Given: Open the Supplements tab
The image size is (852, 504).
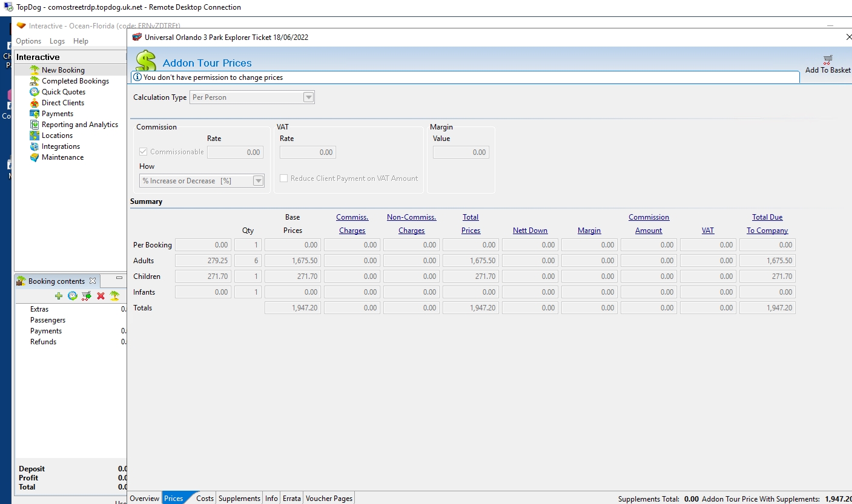Looking at the screenshot, I should (x=239, y=499).
